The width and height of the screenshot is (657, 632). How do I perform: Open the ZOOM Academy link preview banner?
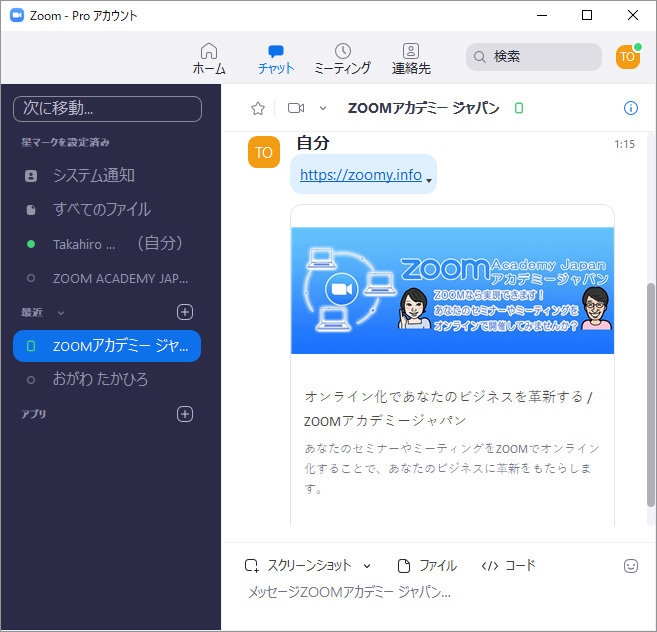click(452, 290)
